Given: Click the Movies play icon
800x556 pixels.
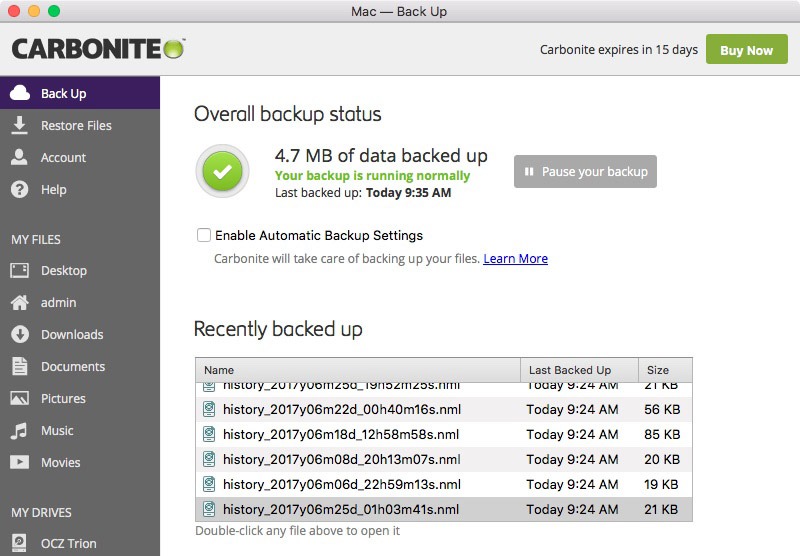Looking at the screenshot, I should click(x=19, y=462).
